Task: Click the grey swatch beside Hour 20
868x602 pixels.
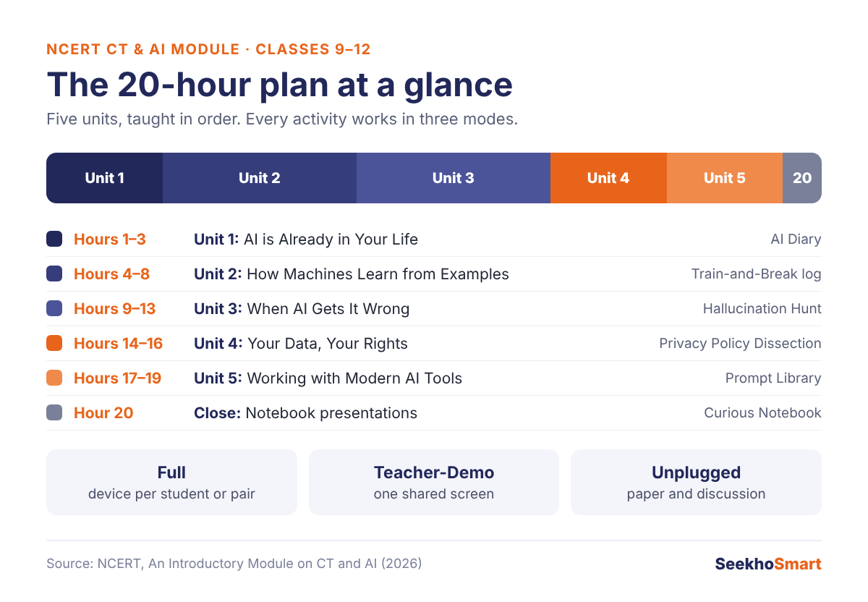Action: point(54,413)
